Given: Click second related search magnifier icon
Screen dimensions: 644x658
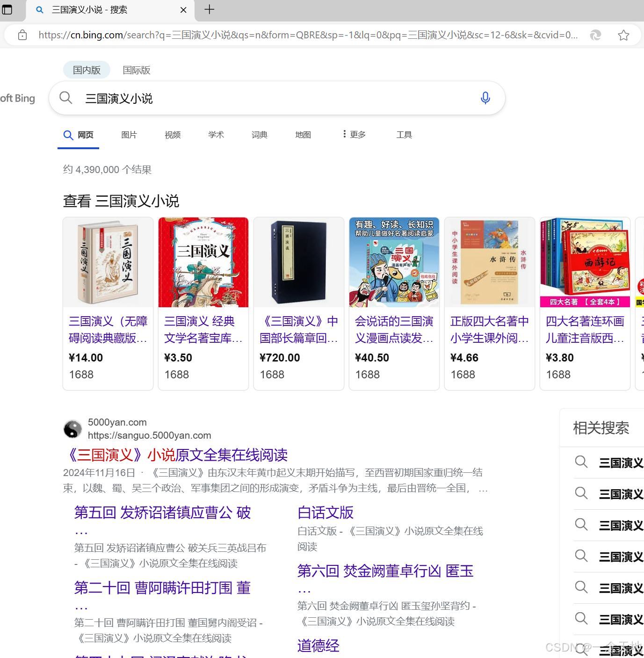Looking at the screenshot, I should [581, 493].
